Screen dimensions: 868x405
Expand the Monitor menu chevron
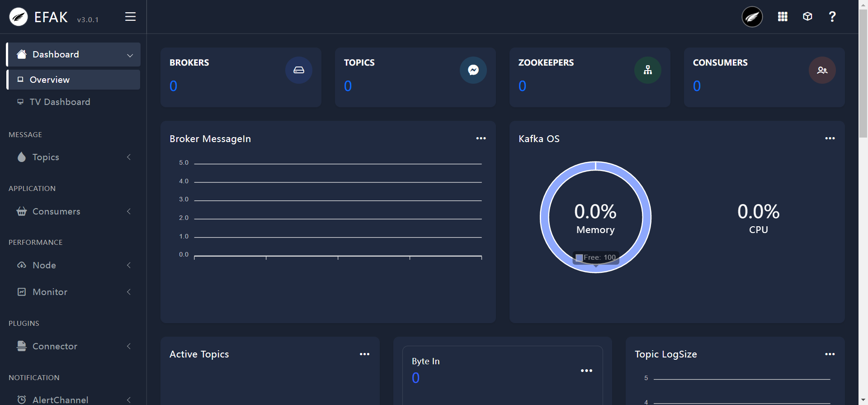pyautogui.click(x=129, y=292)
